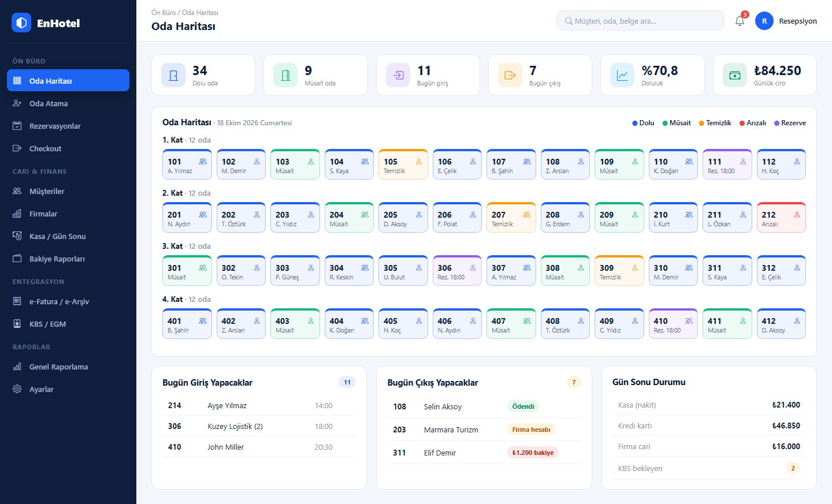The width and height of the screenshot is (832, 504).
Task: Click the KBS bekleyen count badge
Action: (793, 468)
